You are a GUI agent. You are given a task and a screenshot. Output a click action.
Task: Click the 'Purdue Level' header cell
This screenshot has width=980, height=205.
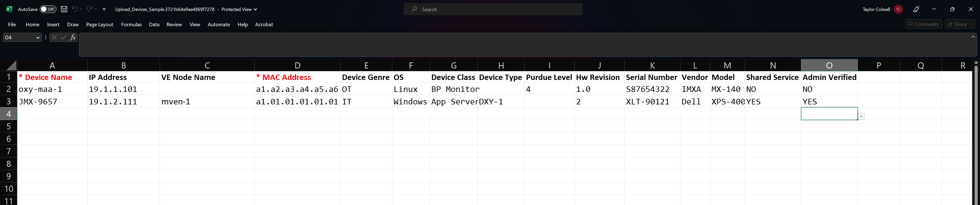pos(549,77)
